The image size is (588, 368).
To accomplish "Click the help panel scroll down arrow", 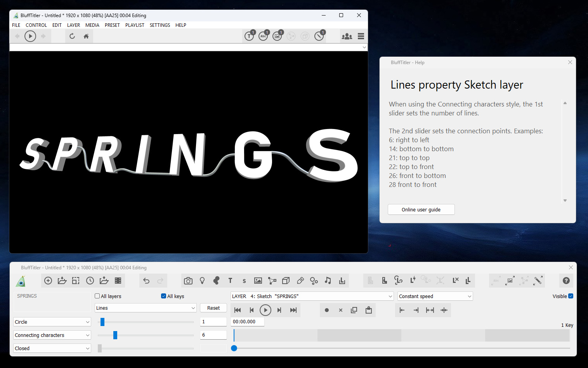I will coord(565,201).
